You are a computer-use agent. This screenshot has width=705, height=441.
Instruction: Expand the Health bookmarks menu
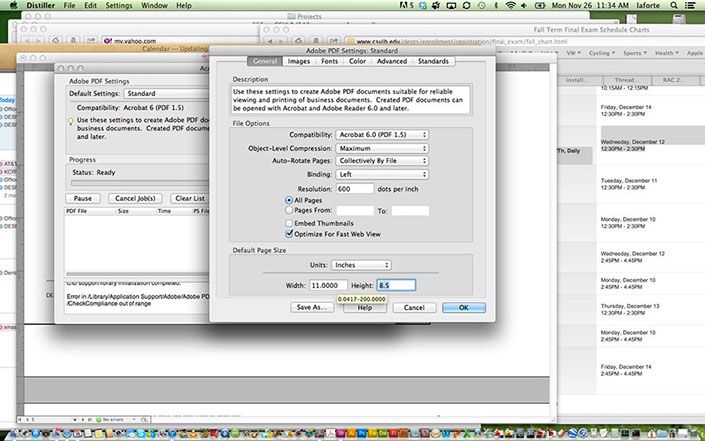pos(666,53)
